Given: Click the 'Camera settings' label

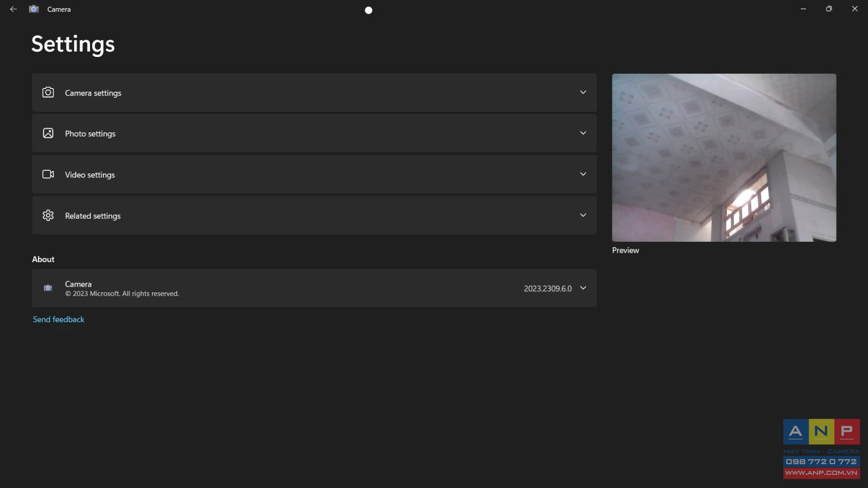Looking at the screenshot, I should pyautogui.click(x=93, y=93).
